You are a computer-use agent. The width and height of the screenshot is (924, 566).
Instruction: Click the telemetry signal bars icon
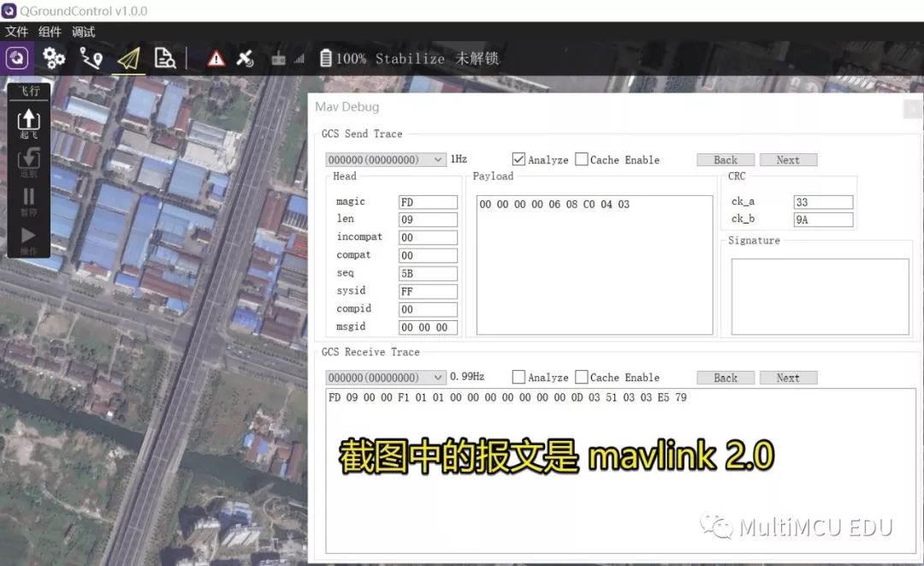299,59
